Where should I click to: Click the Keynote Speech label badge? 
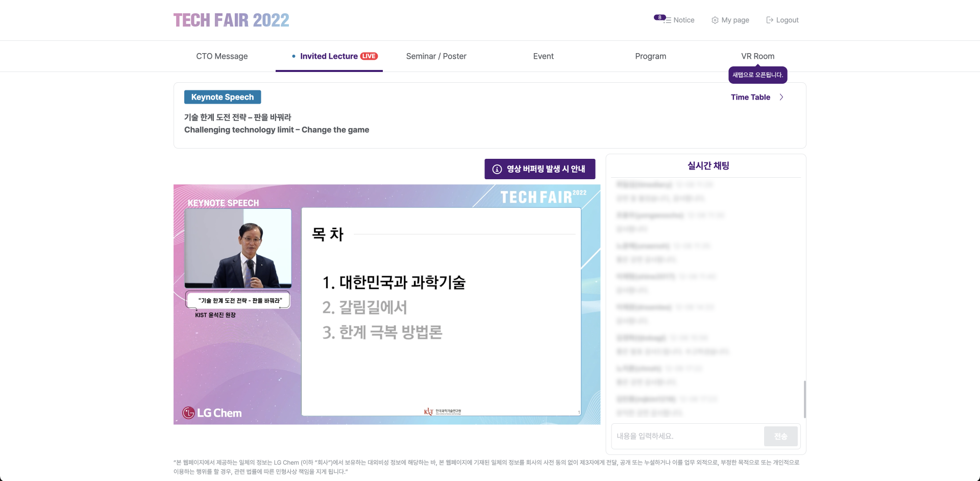tap(223, 97)
